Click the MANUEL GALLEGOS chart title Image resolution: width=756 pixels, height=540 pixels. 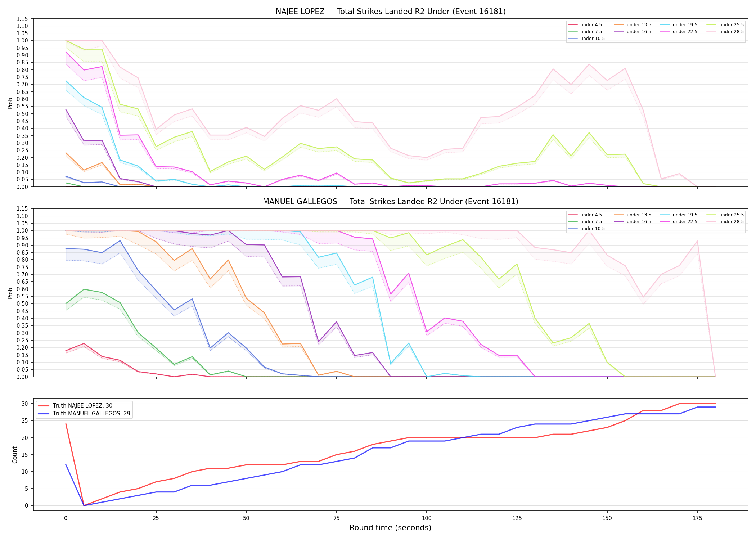tap(391, 202)
